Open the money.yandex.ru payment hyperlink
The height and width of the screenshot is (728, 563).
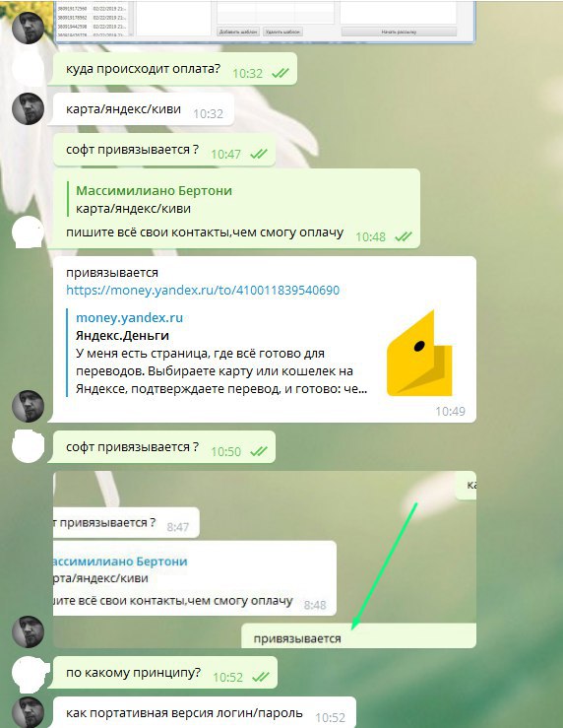click(x=203, y=291)
